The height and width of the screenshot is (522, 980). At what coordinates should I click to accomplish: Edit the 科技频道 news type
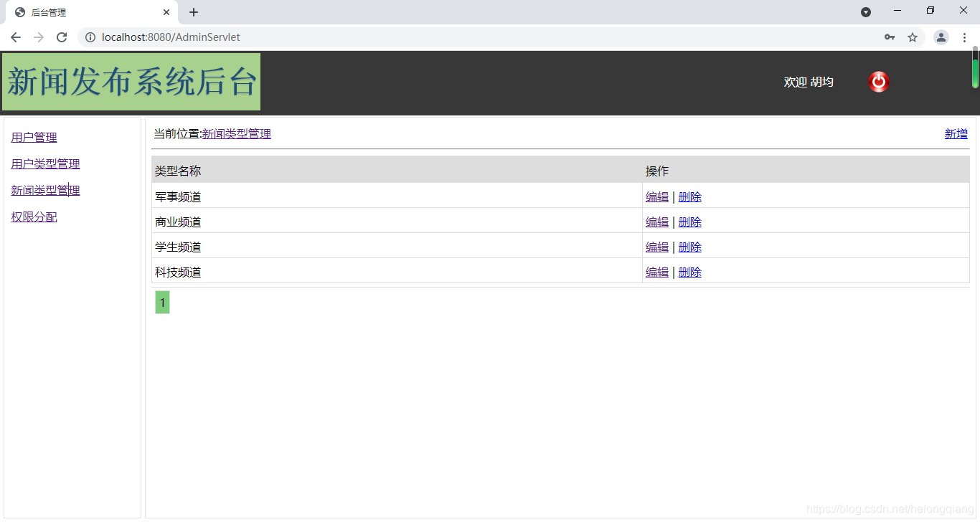click(x=656, y=271)
